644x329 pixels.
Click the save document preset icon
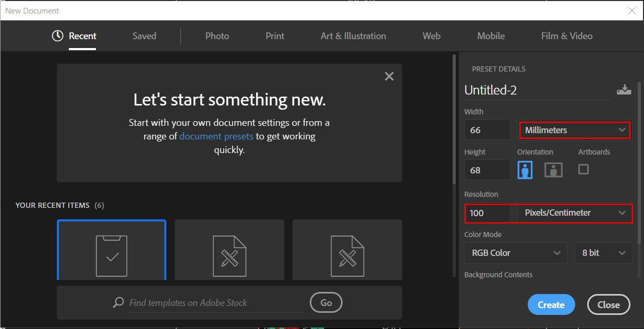click(624, 89)
